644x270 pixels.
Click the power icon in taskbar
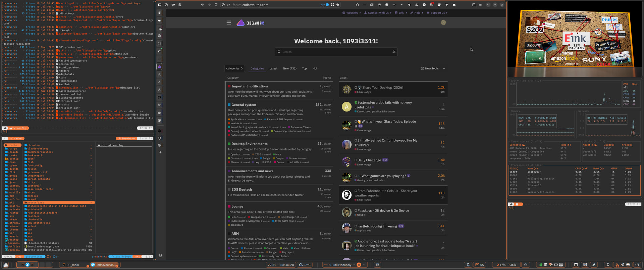637,265
